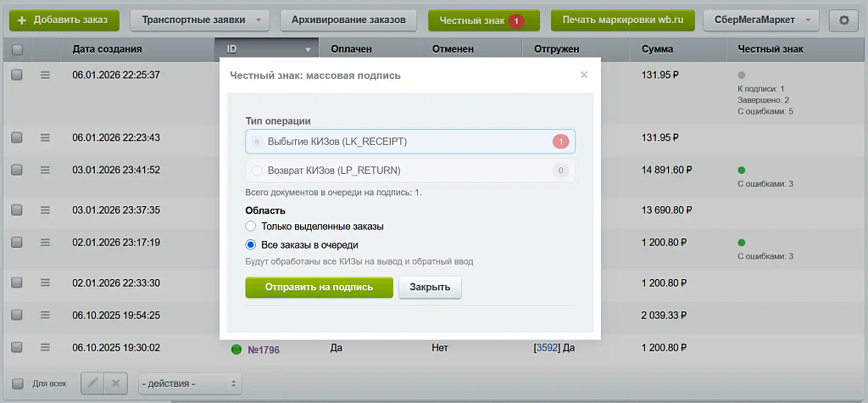The width and height of the screenshot is (868, 403).
Task: Check the row 06.01.2026 22:25:37 checkbox
Action: click(x=17, y=75)
